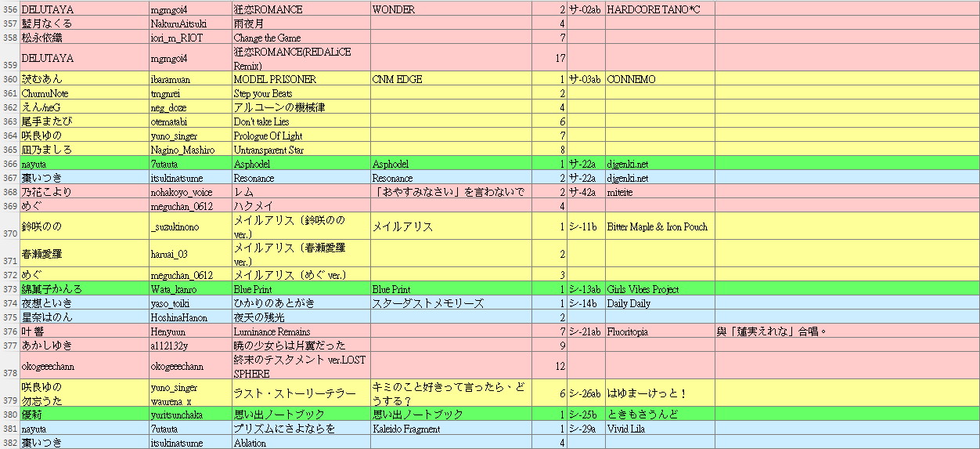This screenshot has width=980, height=449.
Task: Select the CNM EDGE album cell
Action: point(451,79)
